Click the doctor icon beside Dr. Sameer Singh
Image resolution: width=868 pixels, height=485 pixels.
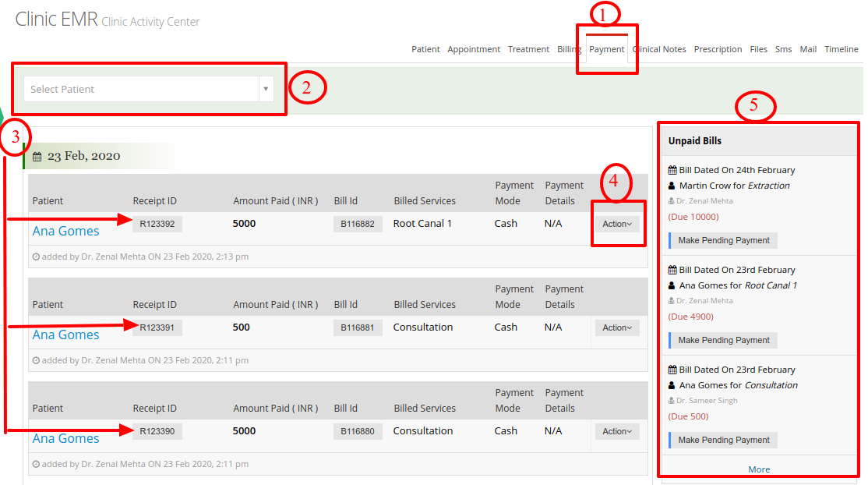pyautogui.click(x=671, y=400)
